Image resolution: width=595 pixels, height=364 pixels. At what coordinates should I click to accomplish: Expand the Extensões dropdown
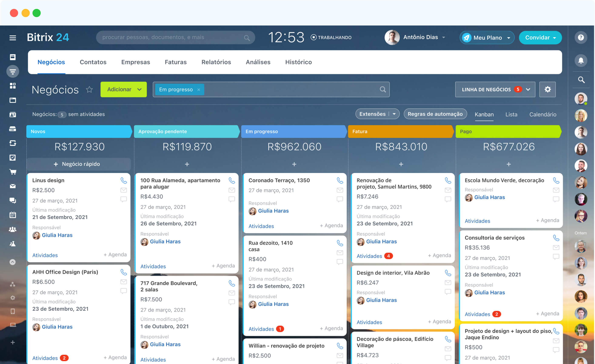pos(394,114)
